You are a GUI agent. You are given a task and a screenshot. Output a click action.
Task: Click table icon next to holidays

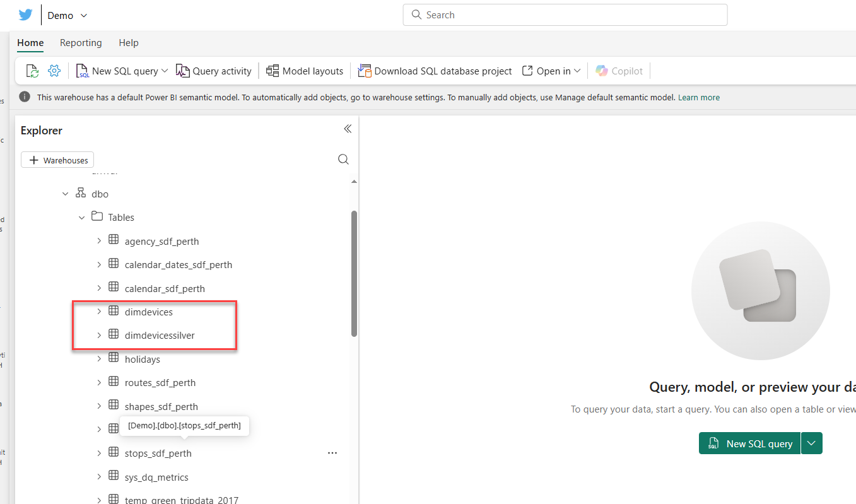pyautogui.click(x=114, y=358)
